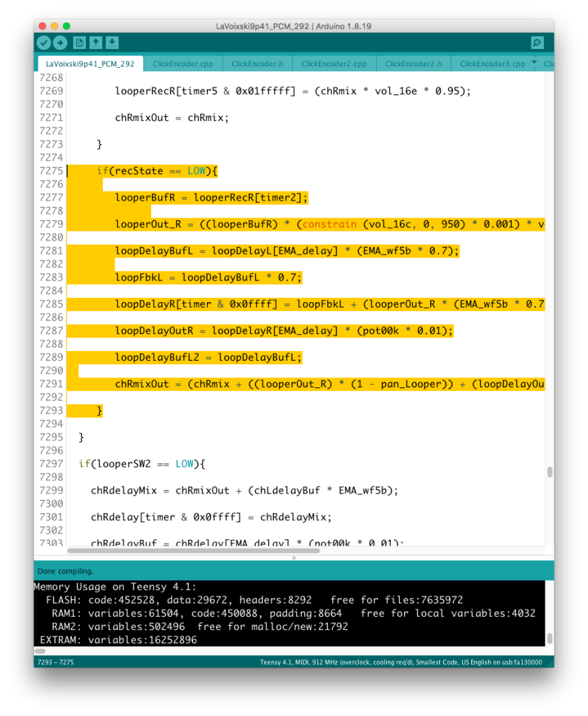Click line number 7275 in gutter
588x716 pixels.
point(51,171)
